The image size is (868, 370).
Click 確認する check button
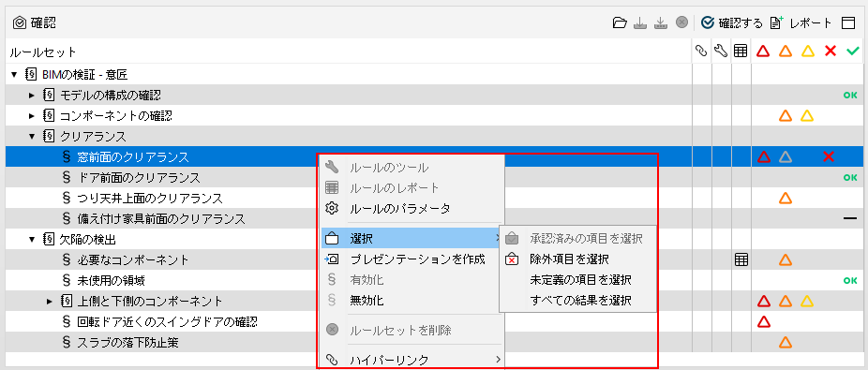731,22
